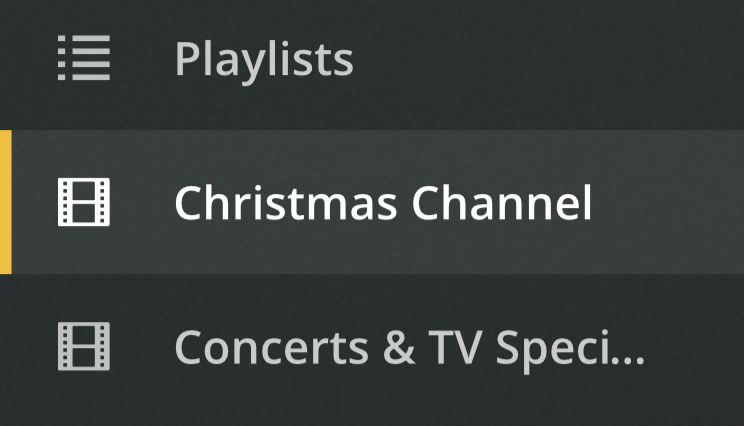Viewport: 744px width, 426px height.
Task: Click the Concerts & TV Specials film icon
Action: [84, 347]
